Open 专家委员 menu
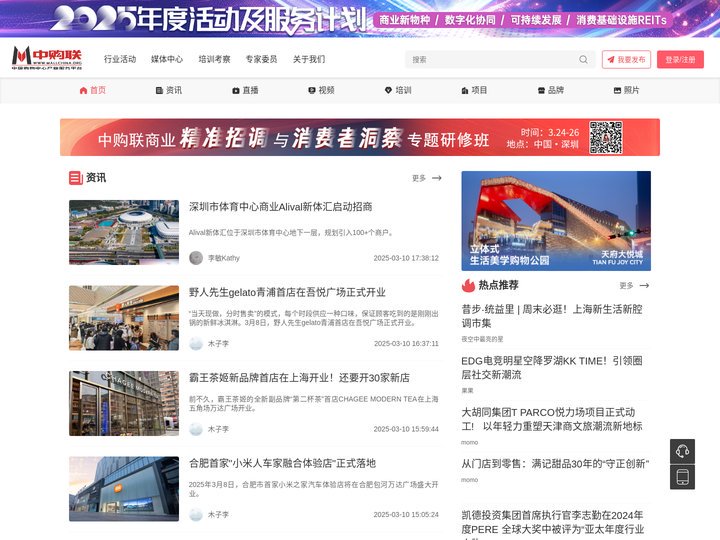 point(261,59)
